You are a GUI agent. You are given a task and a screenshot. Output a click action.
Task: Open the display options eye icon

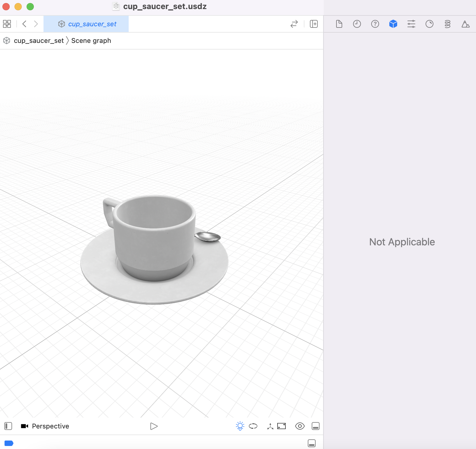(x=300, y=426)
